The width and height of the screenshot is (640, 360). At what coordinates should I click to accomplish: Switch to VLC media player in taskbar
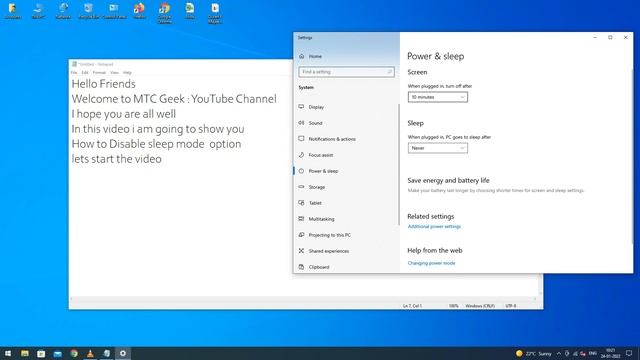click(90, 353)
